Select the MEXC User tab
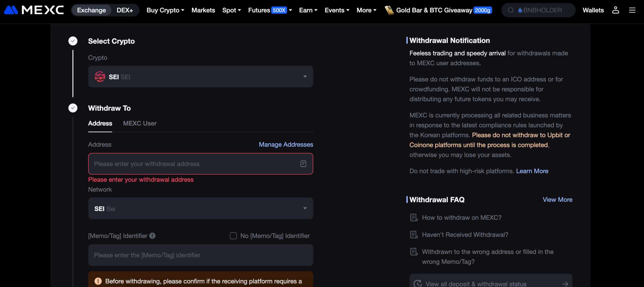644x287 pixels. 140,123
